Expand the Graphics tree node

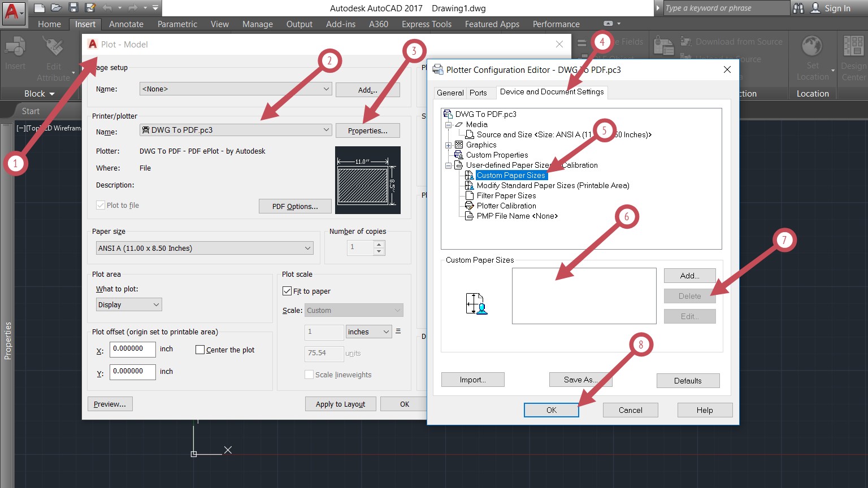tap(448, 145)
